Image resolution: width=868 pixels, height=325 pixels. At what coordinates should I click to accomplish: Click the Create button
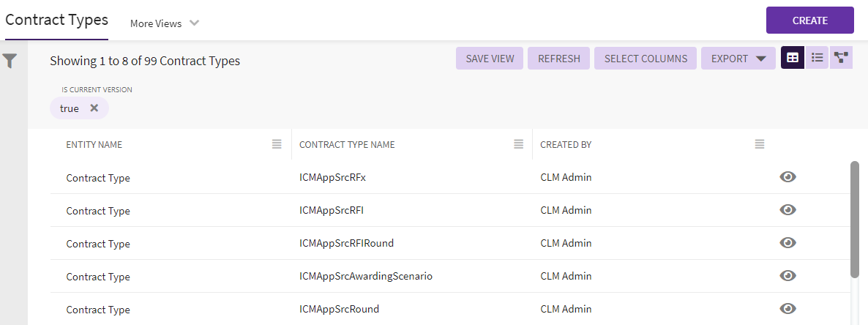(809, 20)
